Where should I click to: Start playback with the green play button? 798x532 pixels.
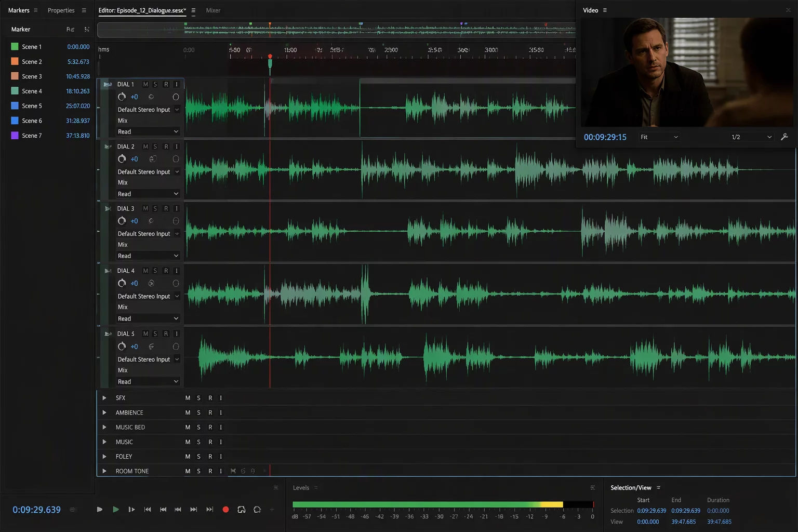tap(115, 510)
